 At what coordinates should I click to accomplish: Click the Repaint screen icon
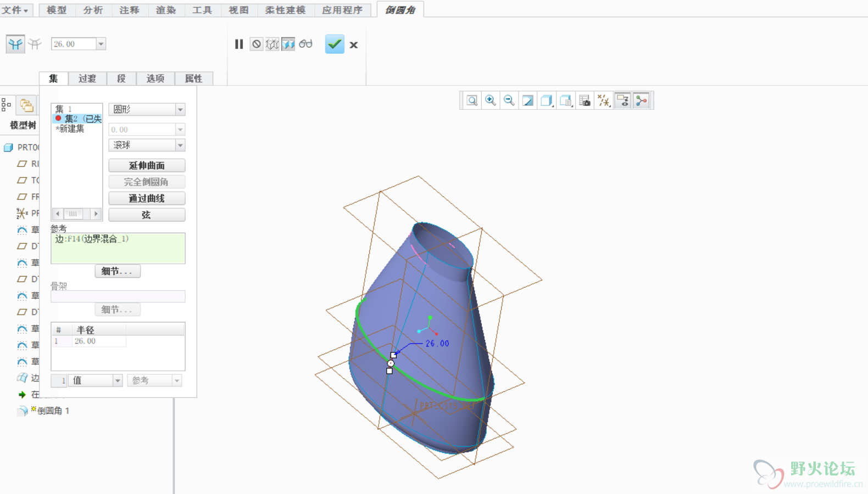(x=528, y=100)
